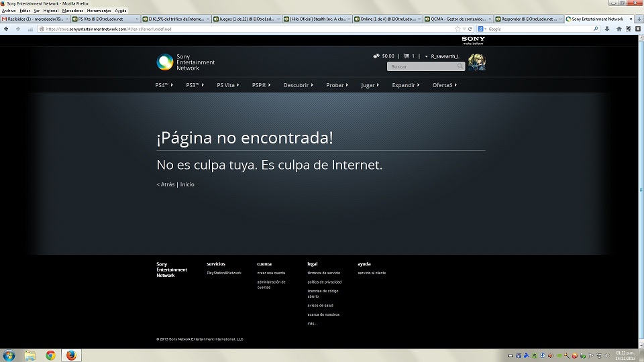The width and height of the screenshot is (644, 362).
Task: Open the shopping cart icon
Action: 407,56
